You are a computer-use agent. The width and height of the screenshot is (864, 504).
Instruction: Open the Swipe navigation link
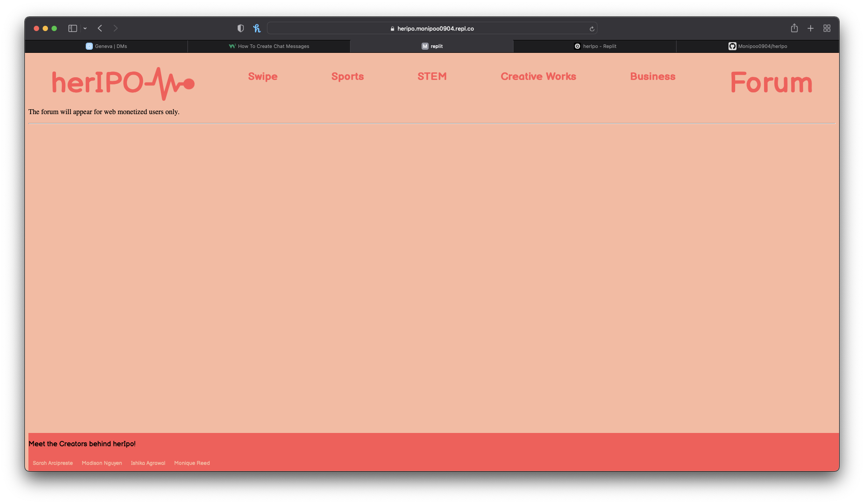[263, 76]
